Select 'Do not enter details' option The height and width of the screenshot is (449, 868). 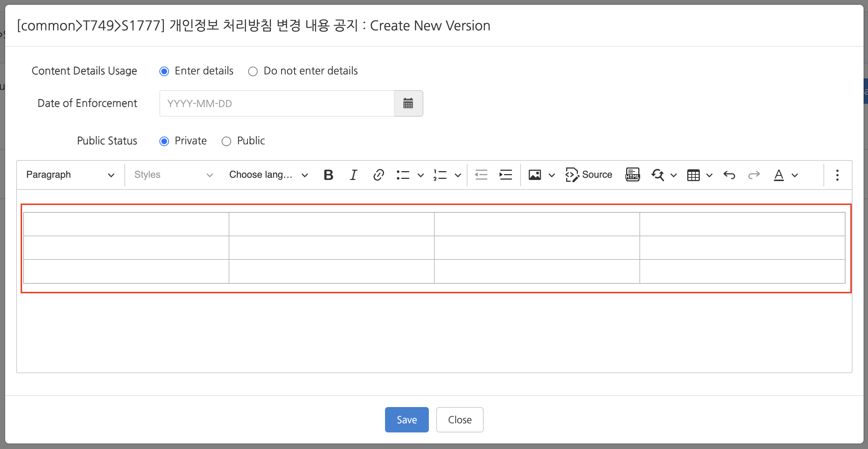253,71
